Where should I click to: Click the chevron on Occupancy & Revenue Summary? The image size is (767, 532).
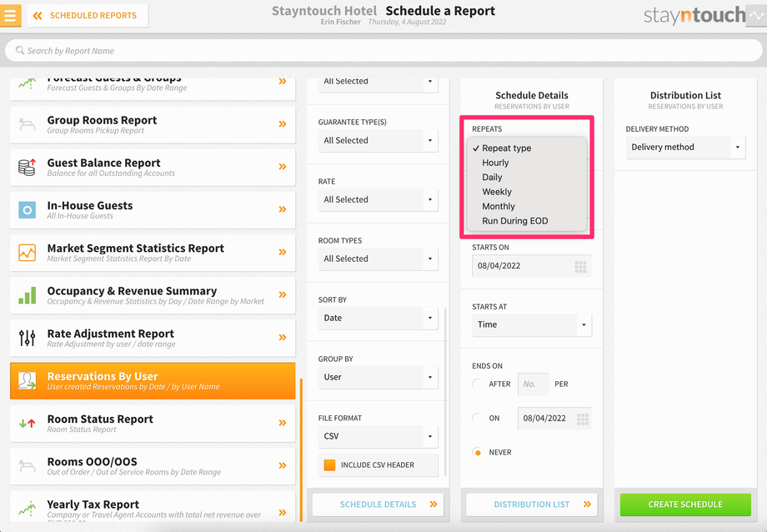click(283, 294)
